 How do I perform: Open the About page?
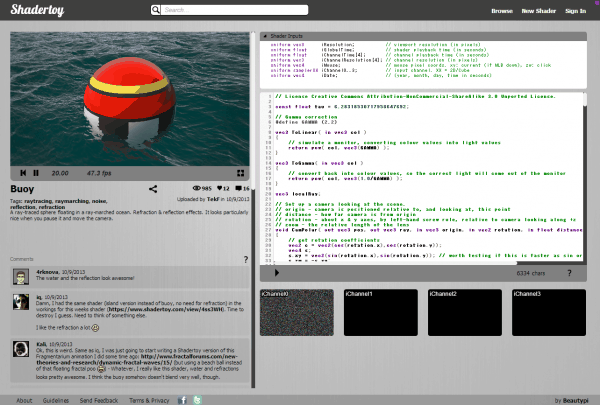[x=24, y=400]
